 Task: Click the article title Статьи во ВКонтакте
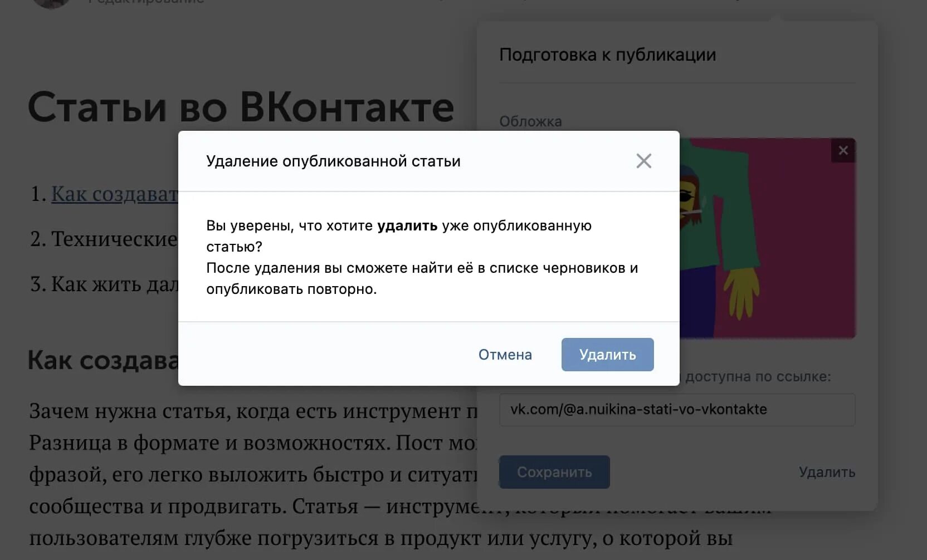coord(241,107)
